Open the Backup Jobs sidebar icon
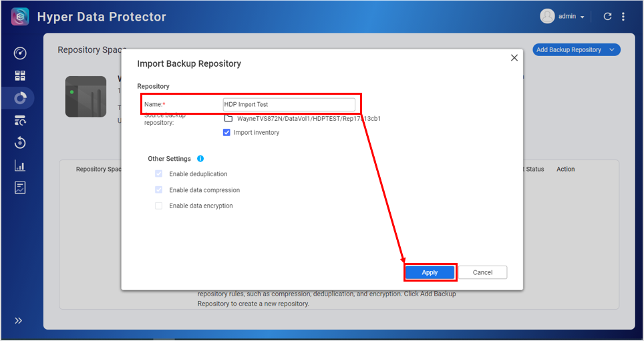Screen dimensions: 644x341 click(x=20, y=120)
